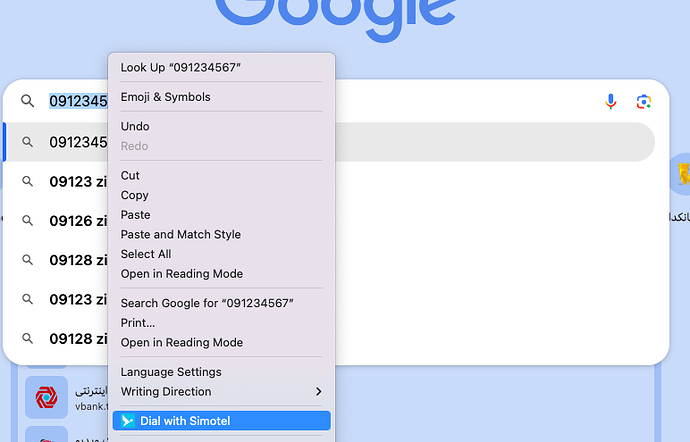Choose Cut from the context menu
The width and height of the screenshot is (690, 442).
221,175
